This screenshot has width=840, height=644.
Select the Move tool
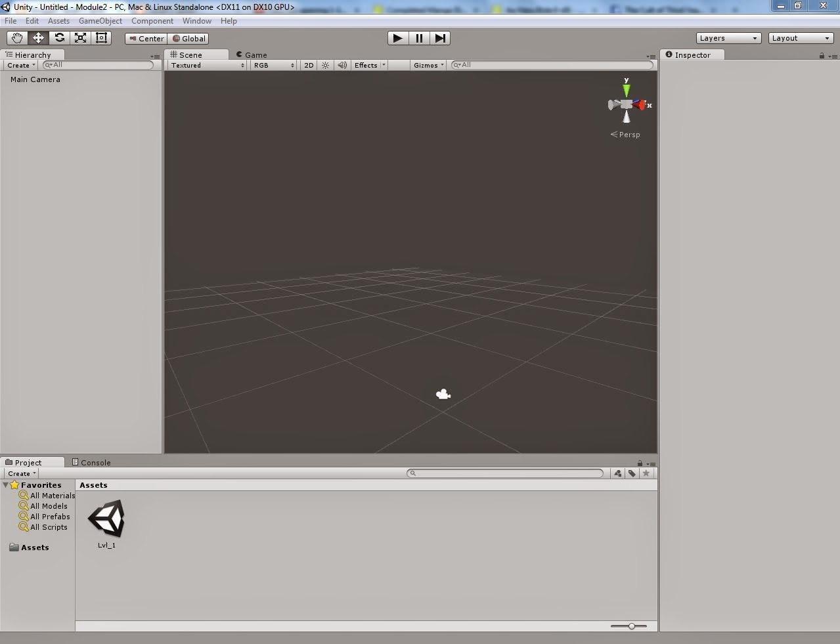pos(37,37)
